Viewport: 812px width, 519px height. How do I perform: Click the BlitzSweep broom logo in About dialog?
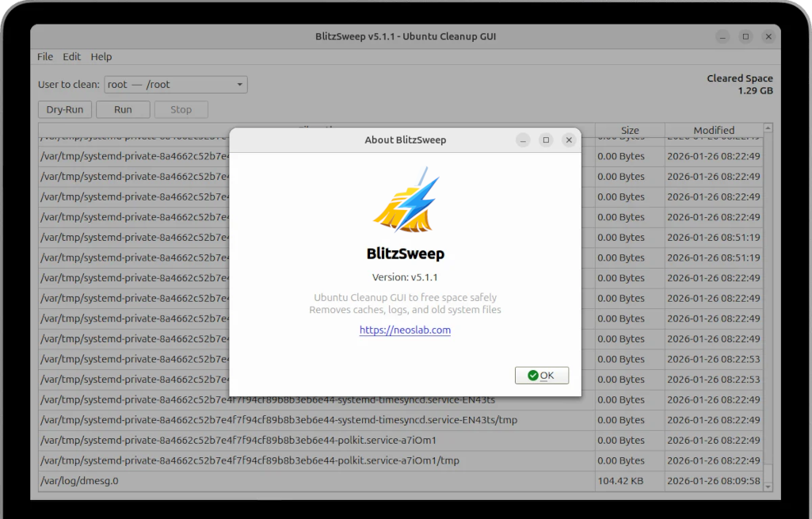click(x=406, y=200)
